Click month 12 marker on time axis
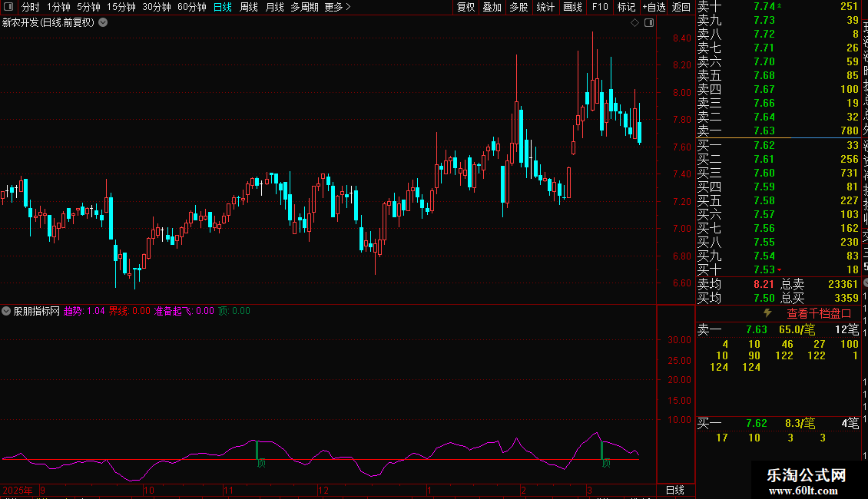The image size is (868, 499). (x=323, y=490)
